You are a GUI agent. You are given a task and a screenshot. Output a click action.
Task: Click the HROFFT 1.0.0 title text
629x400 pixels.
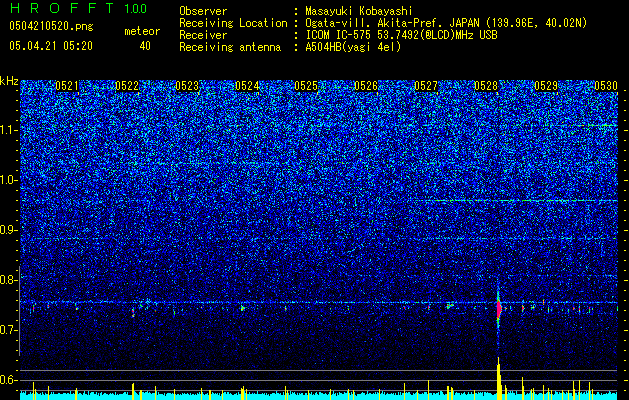coord(78,8)
